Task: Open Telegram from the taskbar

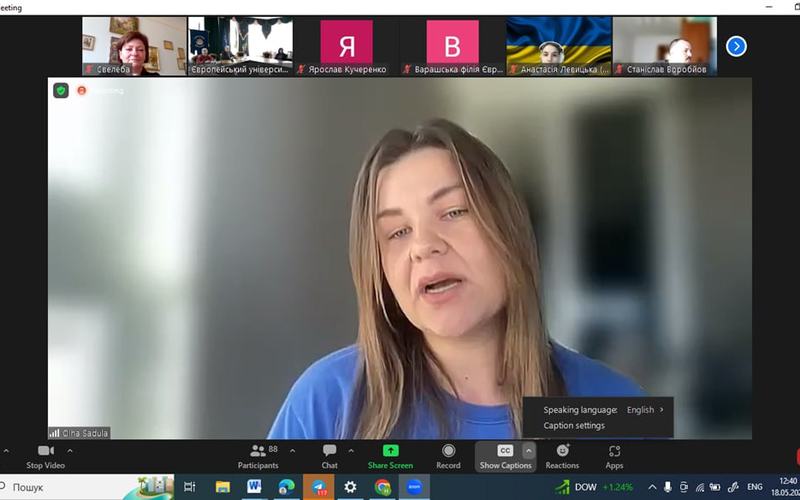Action: [x=319, y=487]
